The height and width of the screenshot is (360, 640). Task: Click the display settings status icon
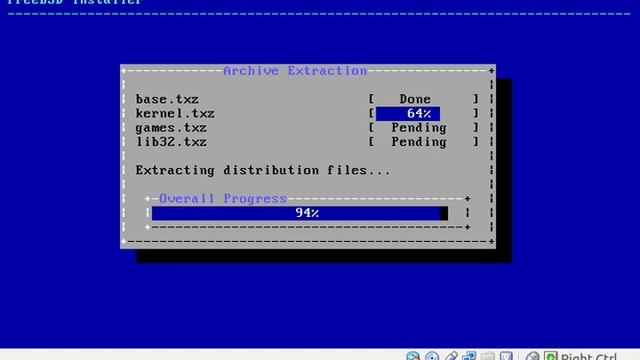(x=506, y=356)
